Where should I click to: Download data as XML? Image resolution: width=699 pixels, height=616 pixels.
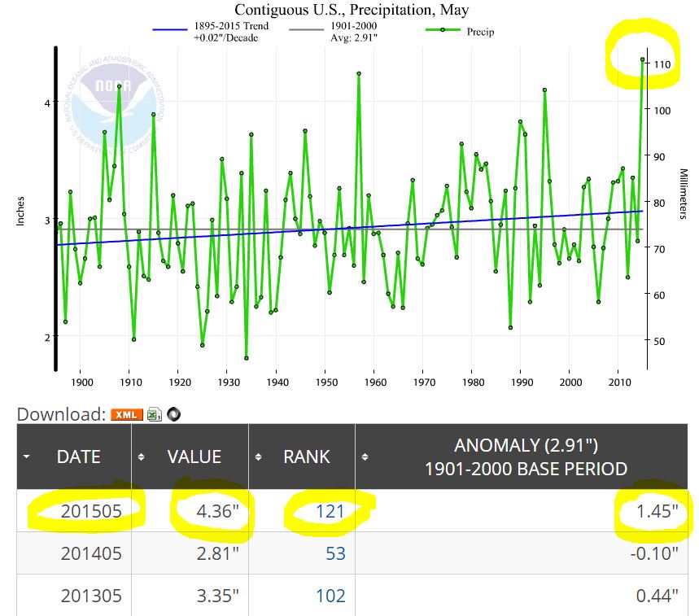(126, 414)
